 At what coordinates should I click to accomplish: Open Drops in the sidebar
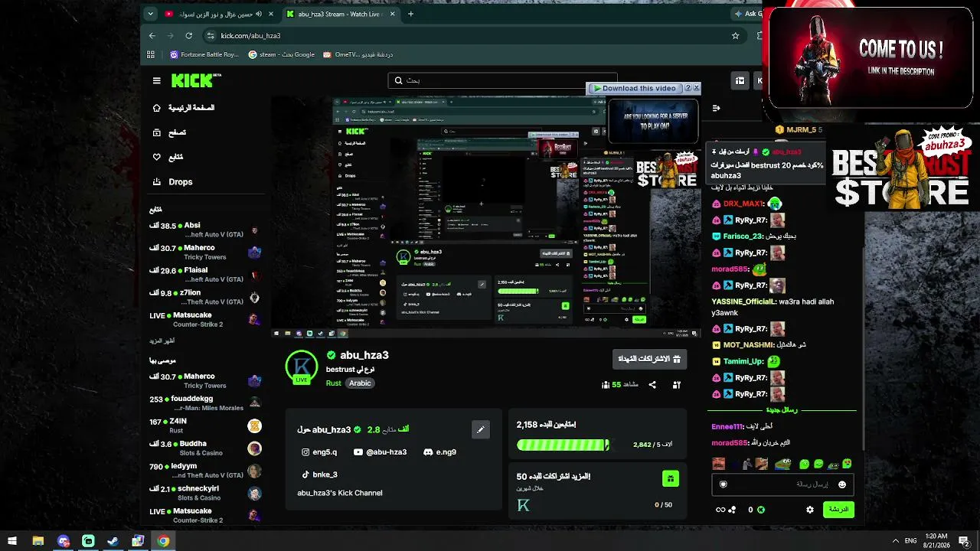click(x=172, y=181)
